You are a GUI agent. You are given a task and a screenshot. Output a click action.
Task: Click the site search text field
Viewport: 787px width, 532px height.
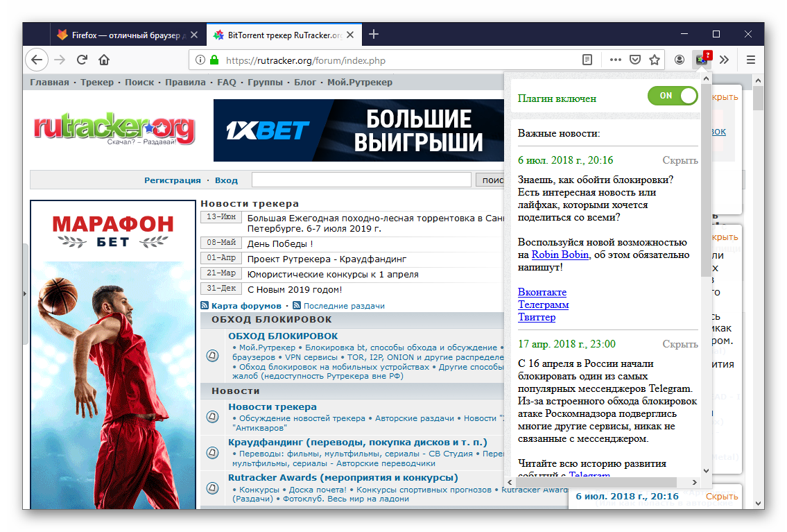pyautogui.click(x=361, y=180)
